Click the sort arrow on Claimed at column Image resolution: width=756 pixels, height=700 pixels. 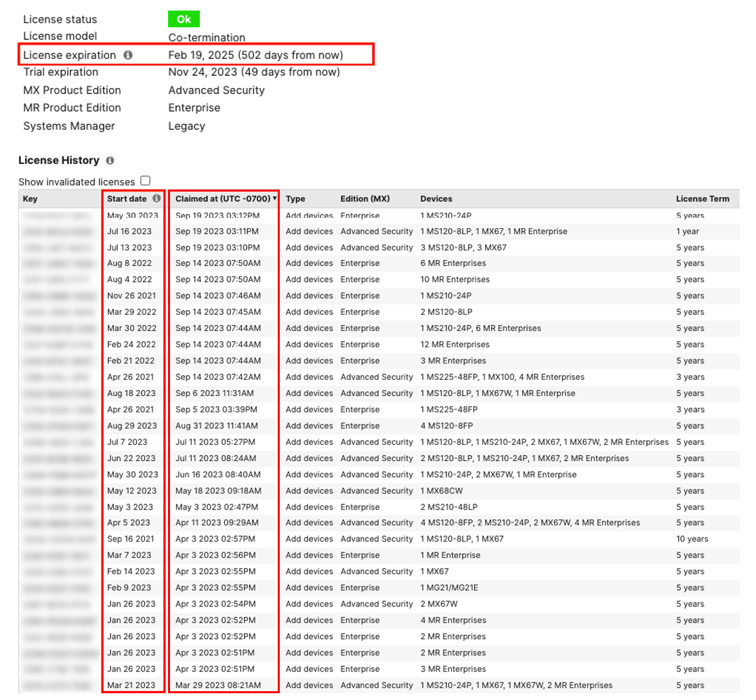pos(274,199)
